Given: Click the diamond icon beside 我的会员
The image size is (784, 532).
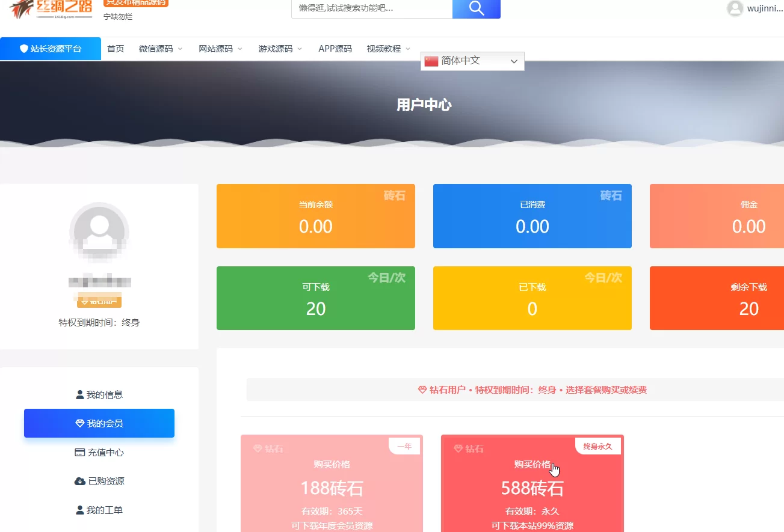Looking at the screenshot, I should click(79, 424).
